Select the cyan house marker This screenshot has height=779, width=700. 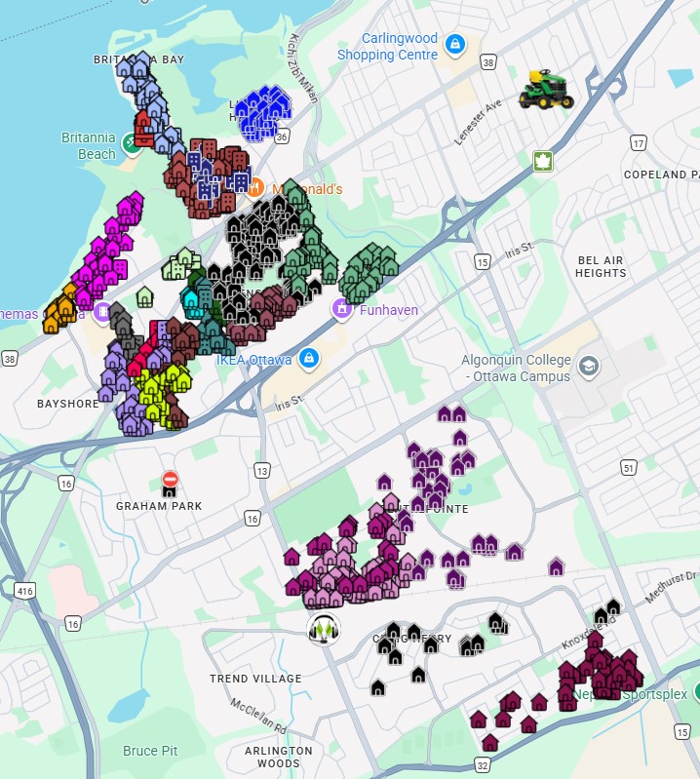[191, 300]
